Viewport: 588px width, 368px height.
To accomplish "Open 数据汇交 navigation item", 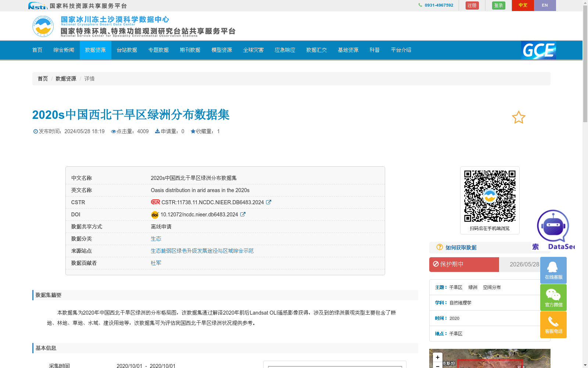I will 317,50.
